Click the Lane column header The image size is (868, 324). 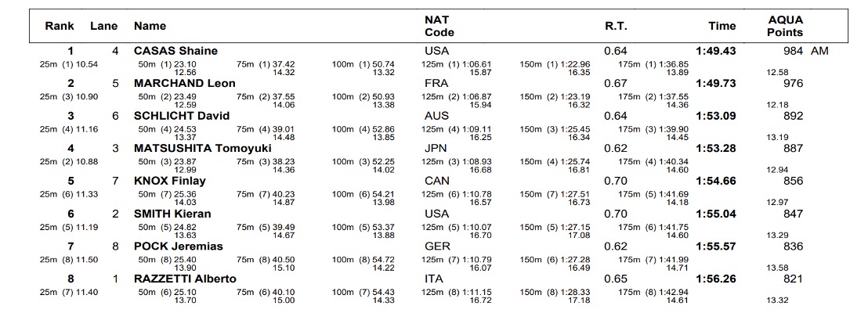pyautogui.click(x=103, y=26)
